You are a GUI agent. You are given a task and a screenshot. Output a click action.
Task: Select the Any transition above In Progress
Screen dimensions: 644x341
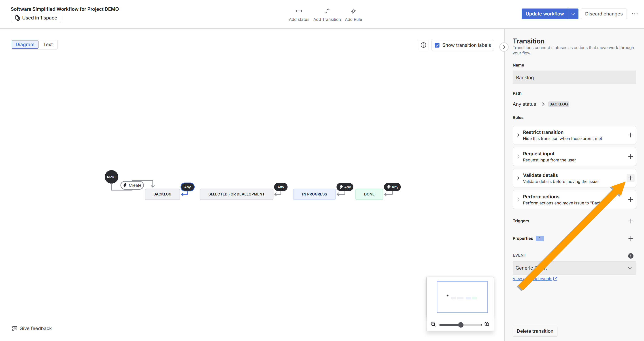click(x=345, y=187)
